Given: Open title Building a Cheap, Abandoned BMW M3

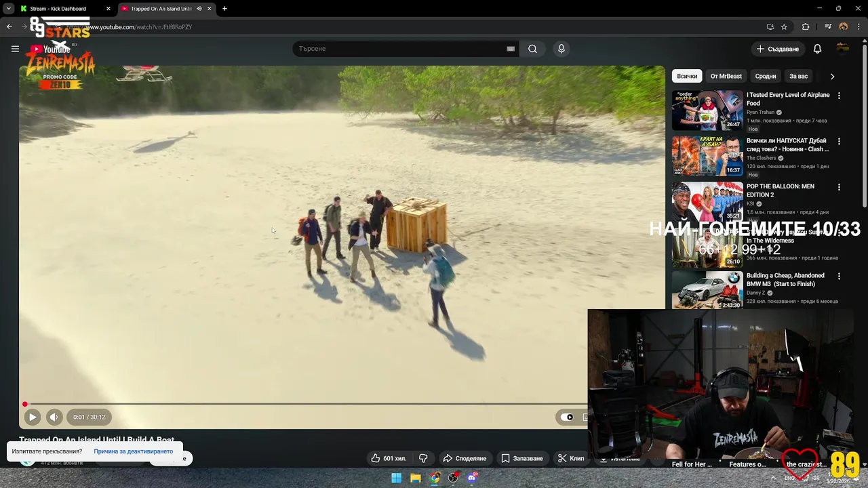Looking at the screenshot, I should coord(787,279).
